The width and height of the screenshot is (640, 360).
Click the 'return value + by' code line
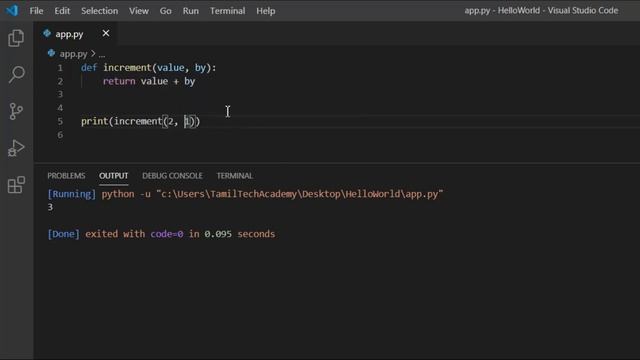click(x=149, y=81)
